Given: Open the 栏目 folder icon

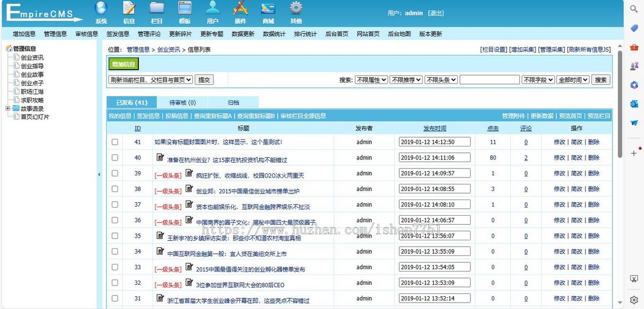Looking at the screenshot, I should pos(157,8).
